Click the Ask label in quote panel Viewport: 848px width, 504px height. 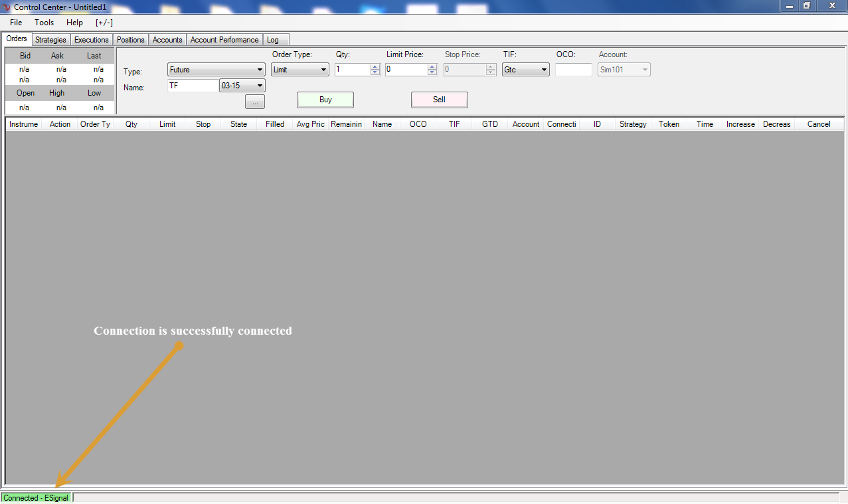coord(57,56)
